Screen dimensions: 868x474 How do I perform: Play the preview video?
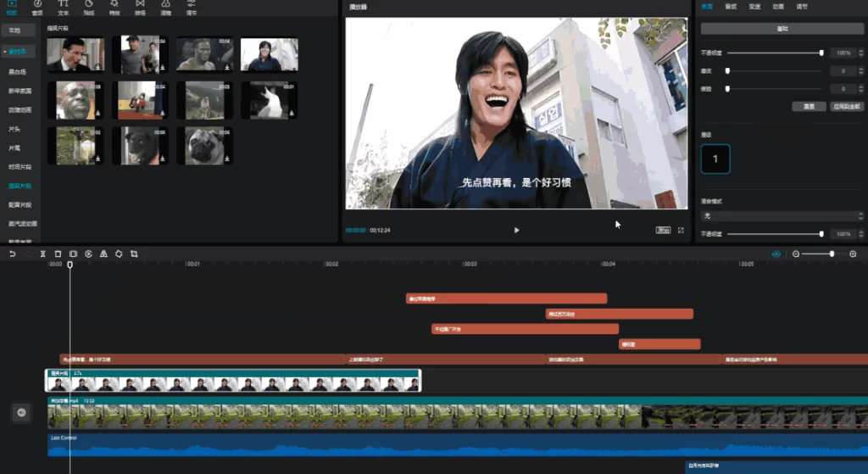(516, 230)
